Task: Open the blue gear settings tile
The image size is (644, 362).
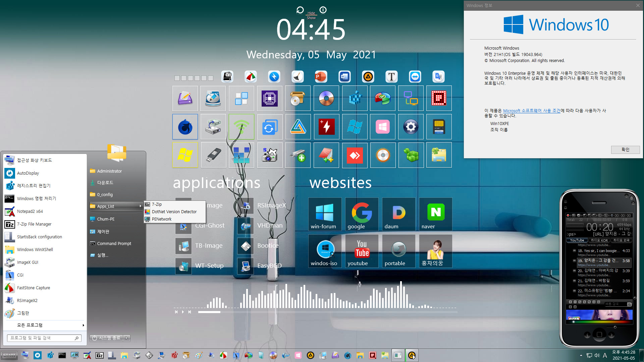Action: pyautogui.click(x=411, y=127)
